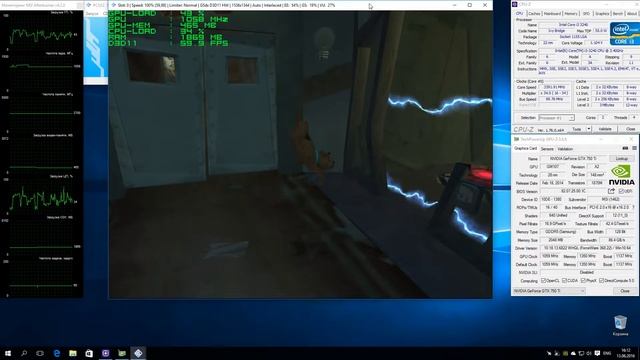Click the network tray icon
The width and height of the screenshot is (640, 360).
[x=581, y=353]
